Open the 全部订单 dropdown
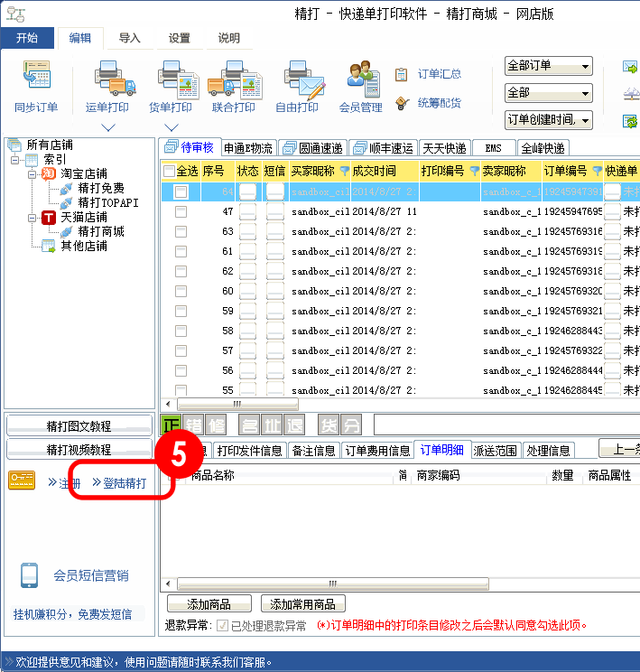The height and width of the screenshot is (672, 640). (548, 66)
